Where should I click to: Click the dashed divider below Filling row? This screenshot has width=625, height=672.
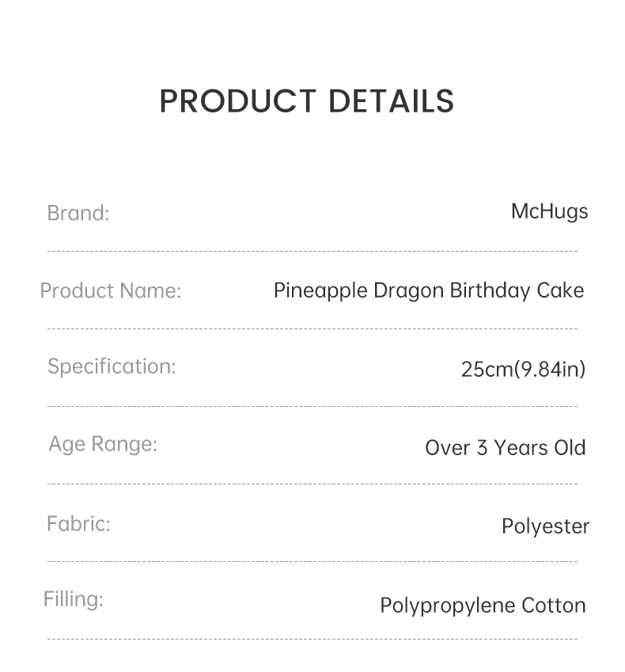pos(312,639)
